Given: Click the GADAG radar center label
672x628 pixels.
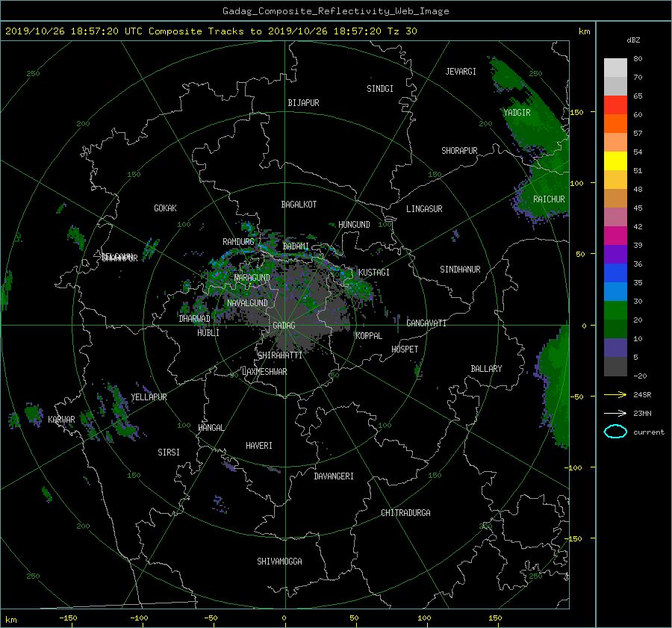Looking at the screenshot, I should click(284, 326).
